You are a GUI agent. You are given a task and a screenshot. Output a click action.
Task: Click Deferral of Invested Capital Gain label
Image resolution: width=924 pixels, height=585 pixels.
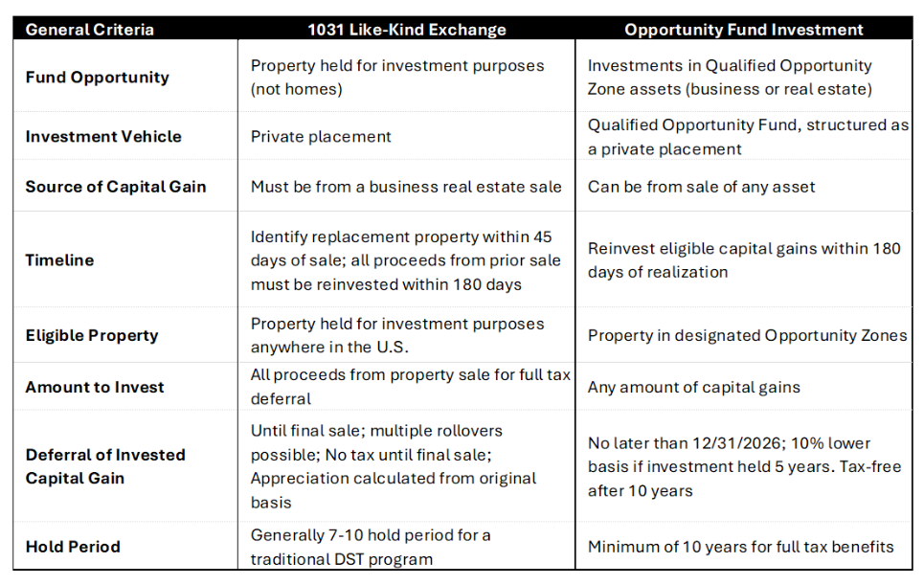pyautogui.click(x=105, y=466)
